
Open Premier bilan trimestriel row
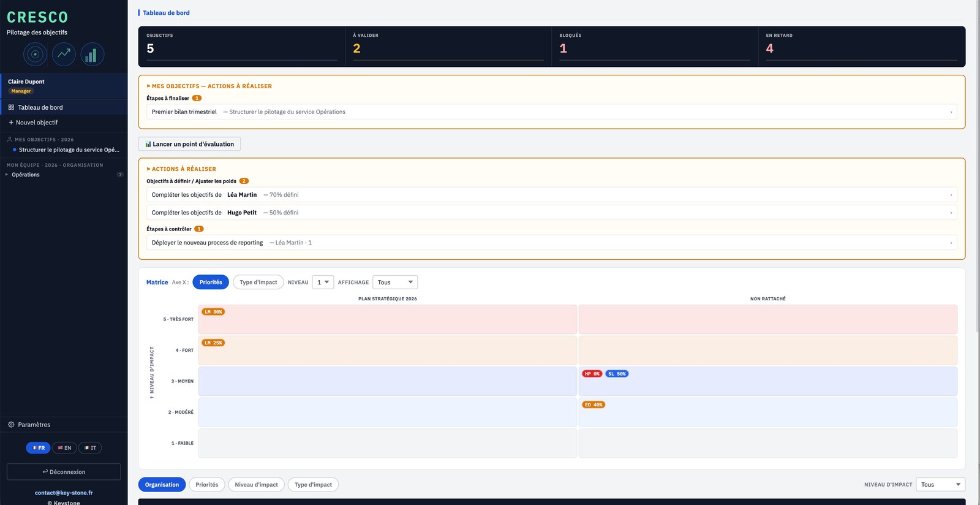(551, 112)
